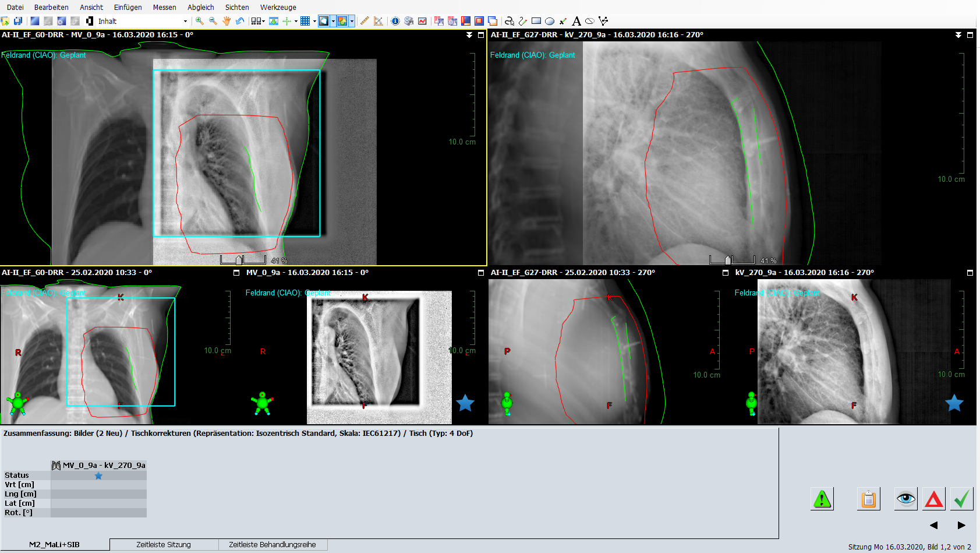This screenshot has height=553, width=980.
Task: Go to next image with right arrow
Action: coord(961,525)
